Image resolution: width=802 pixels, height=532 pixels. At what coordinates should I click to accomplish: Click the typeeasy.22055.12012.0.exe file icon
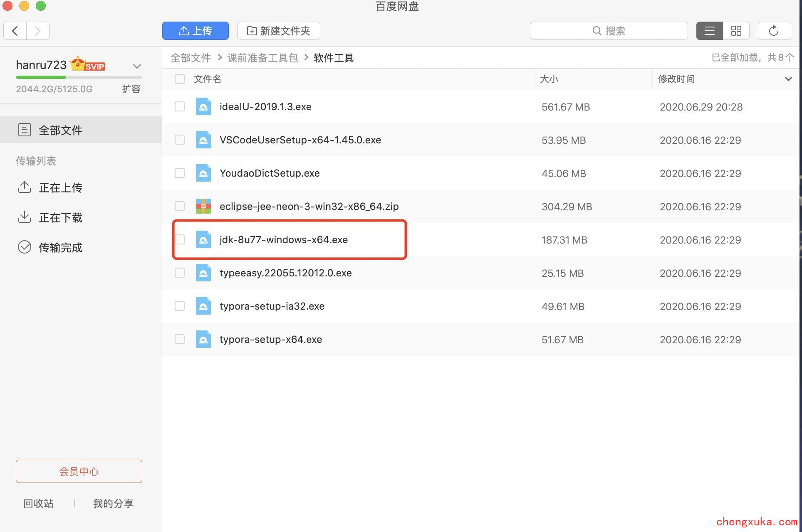point(203,273)
